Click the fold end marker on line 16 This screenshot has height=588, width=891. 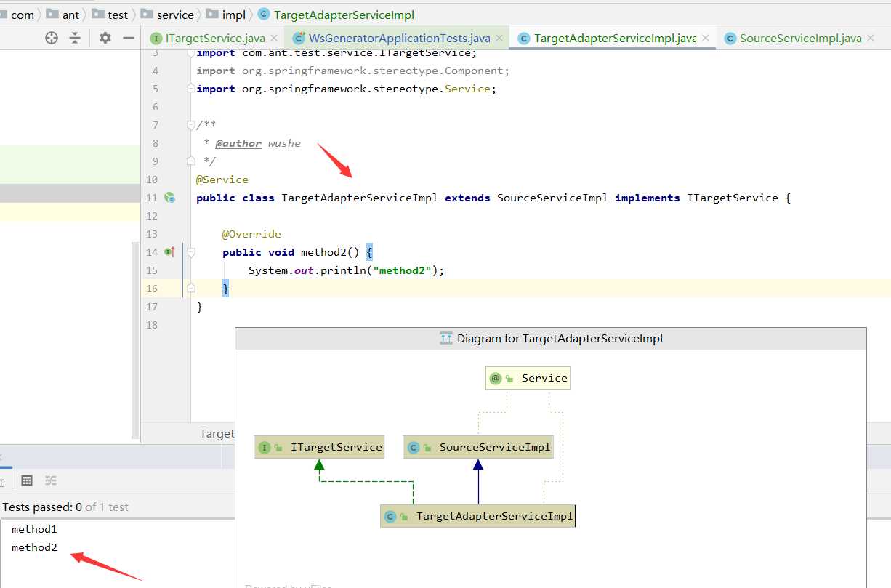point(190,289)
